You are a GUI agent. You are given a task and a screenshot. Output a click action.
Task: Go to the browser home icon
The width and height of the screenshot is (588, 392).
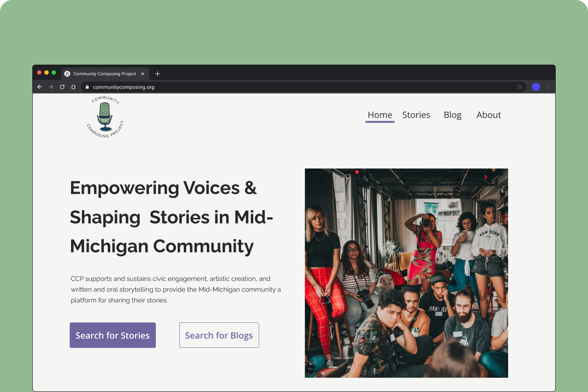(x=73, y=87)
